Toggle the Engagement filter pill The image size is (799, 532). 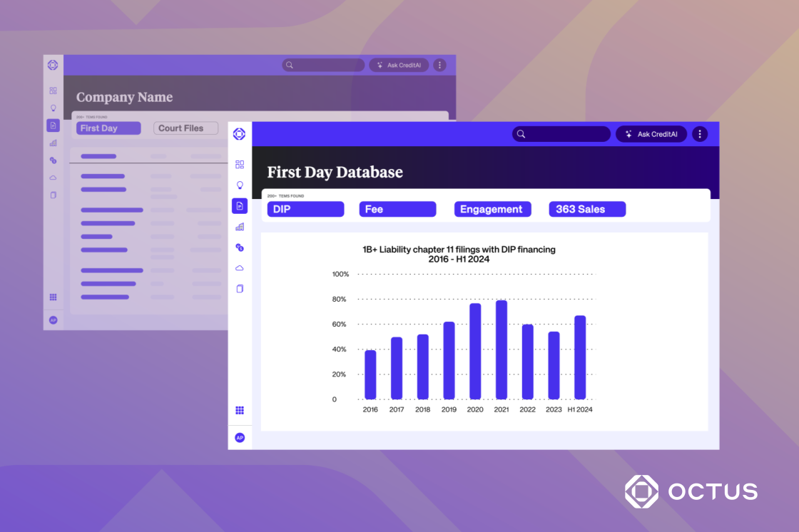coord(492,209)
